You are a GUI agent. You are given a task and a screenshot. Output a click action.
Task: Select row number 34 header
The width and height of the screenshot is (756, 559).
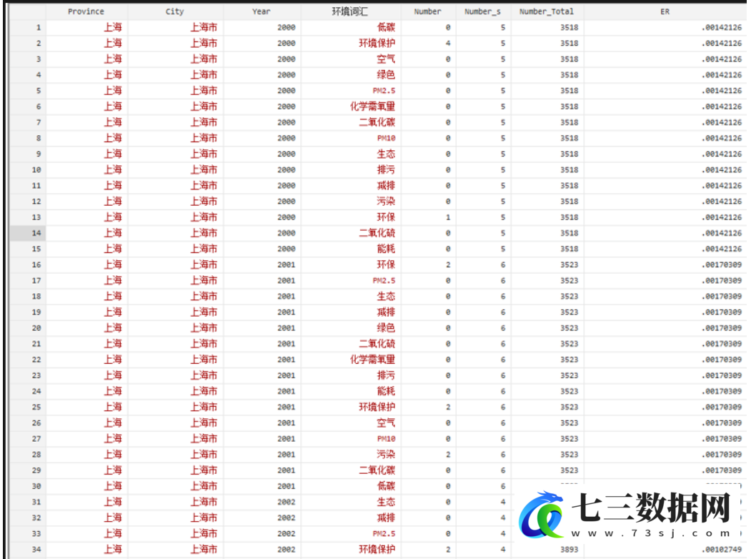28,550
